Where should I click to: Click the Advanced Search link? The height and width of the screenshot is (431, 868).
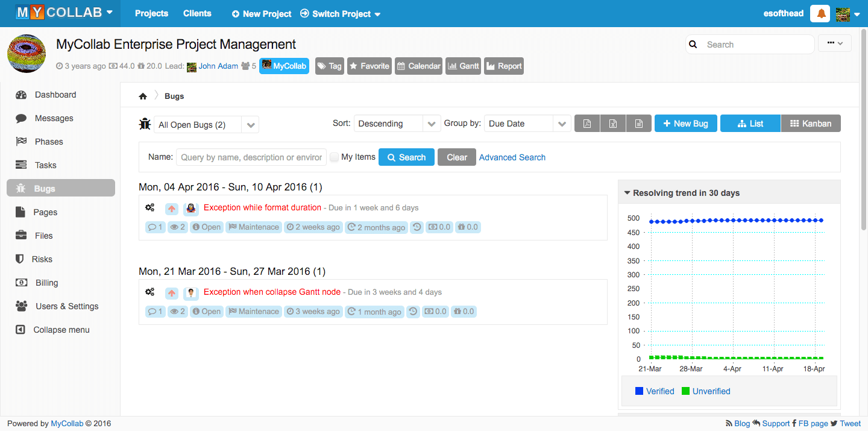512,157
